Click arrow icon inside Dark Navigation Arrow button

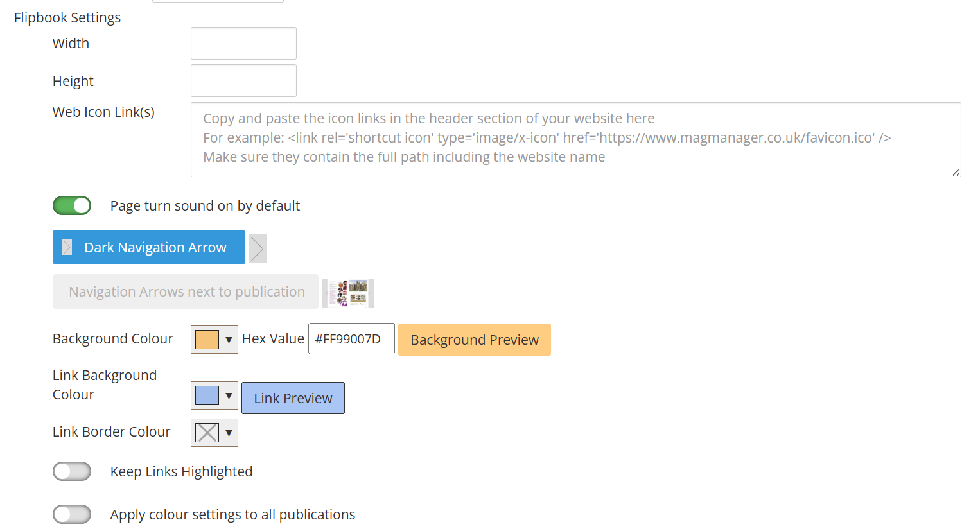pyautogui.click(x=67, y=248)
